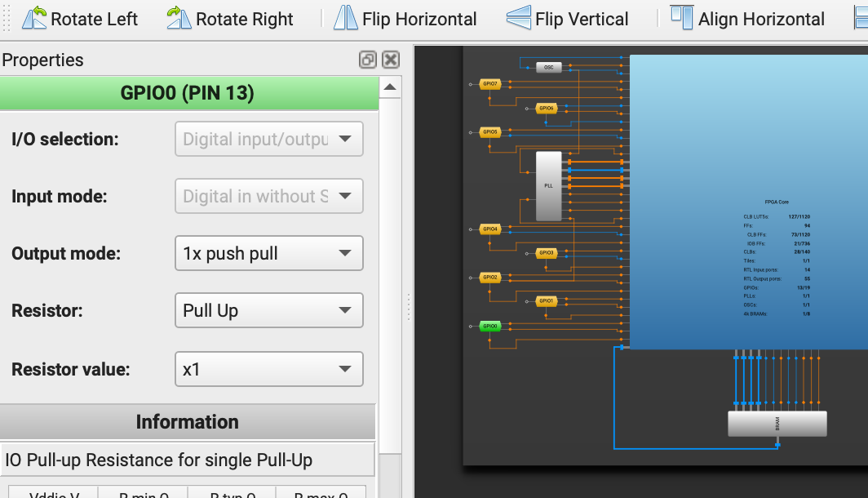Open the Input mode dropdown
The image size is (868, 498).
click(269, 196)
